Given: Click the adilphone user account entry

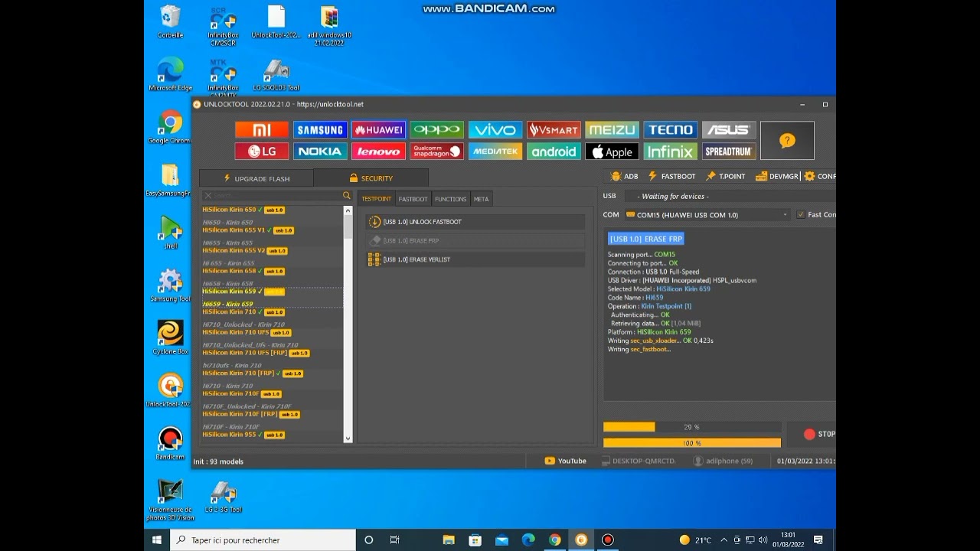Looking at the screenshot, I should pyautogui.click(x=723, y=461).
